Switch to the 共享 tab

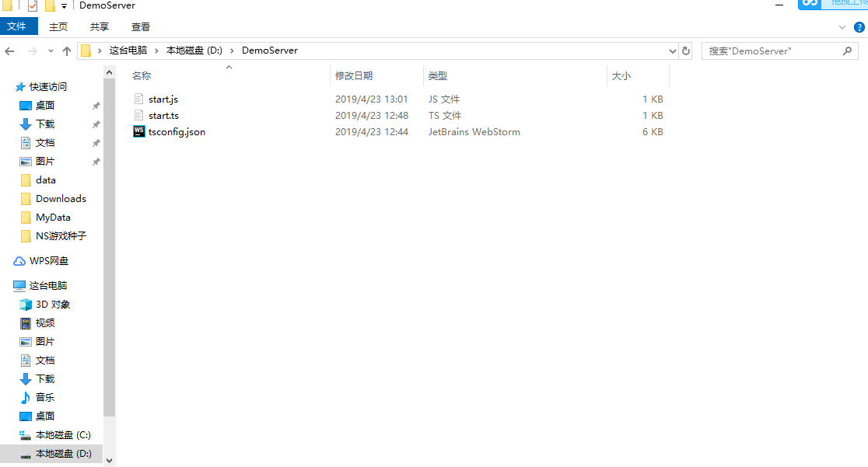pyautogui.click(x=100, y=26)
